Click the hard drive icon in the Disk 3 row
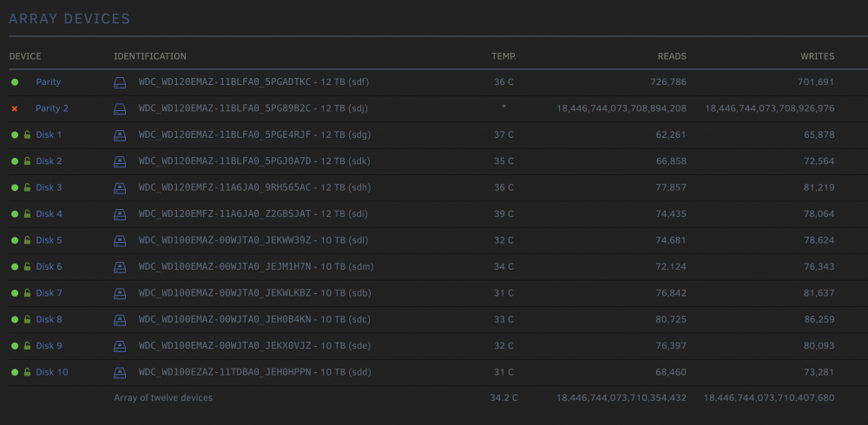The image size is (868, 425). pyautogui.click(x=120, y=188)
